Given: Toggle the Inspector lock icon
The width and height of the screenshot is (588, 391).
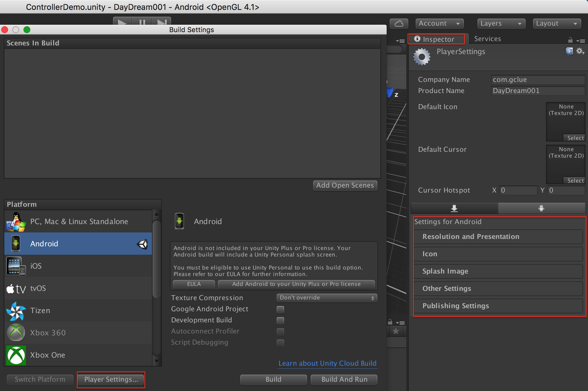Looking at the screenshot, I should click(x=570, y=40).
